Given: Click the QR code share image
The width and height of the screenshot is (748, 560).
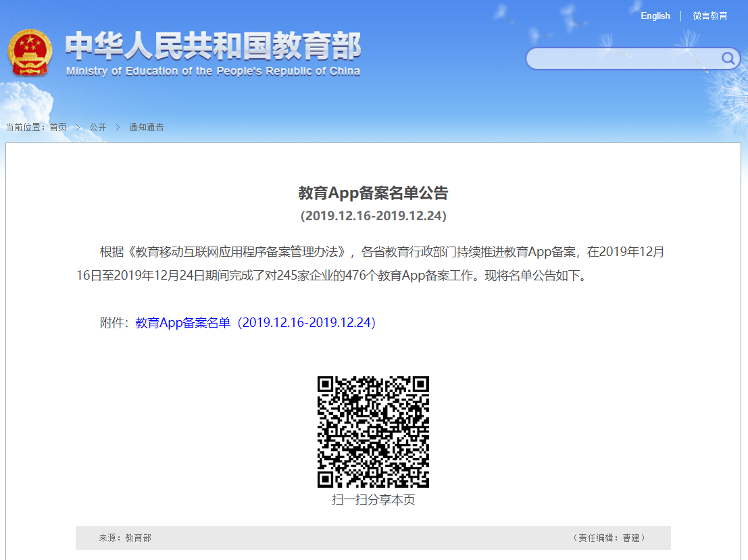Looking at the screenshot, I should pos(373,432).
